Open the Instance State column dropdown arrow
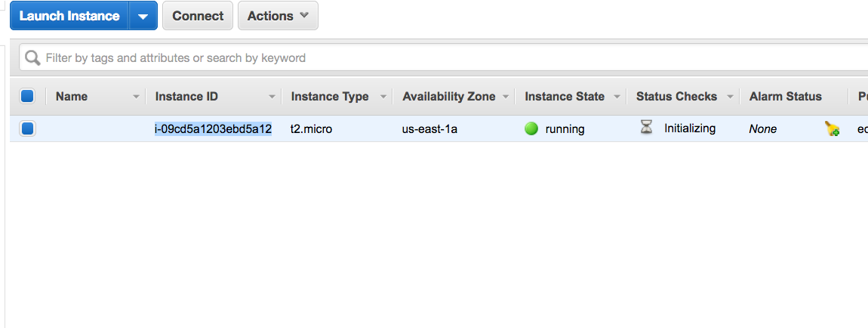This screenshot has width=868, height=328. pos(617,97)
